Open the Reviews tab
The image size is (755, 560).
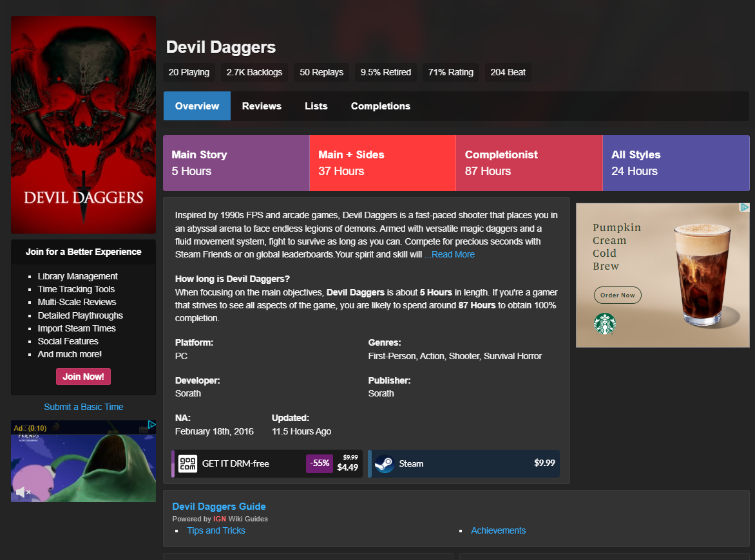coord(262,106)
